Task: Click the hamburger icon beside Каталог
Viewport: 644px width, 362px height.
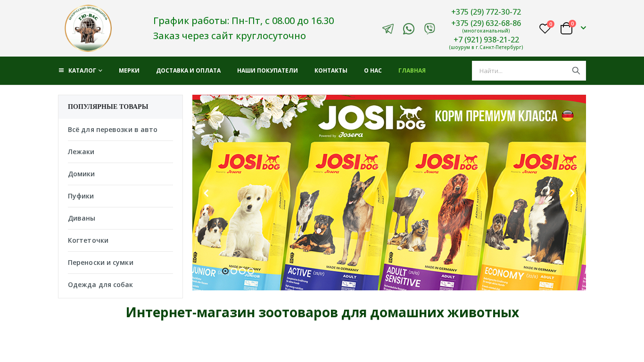Action: (x=61, y=70)
